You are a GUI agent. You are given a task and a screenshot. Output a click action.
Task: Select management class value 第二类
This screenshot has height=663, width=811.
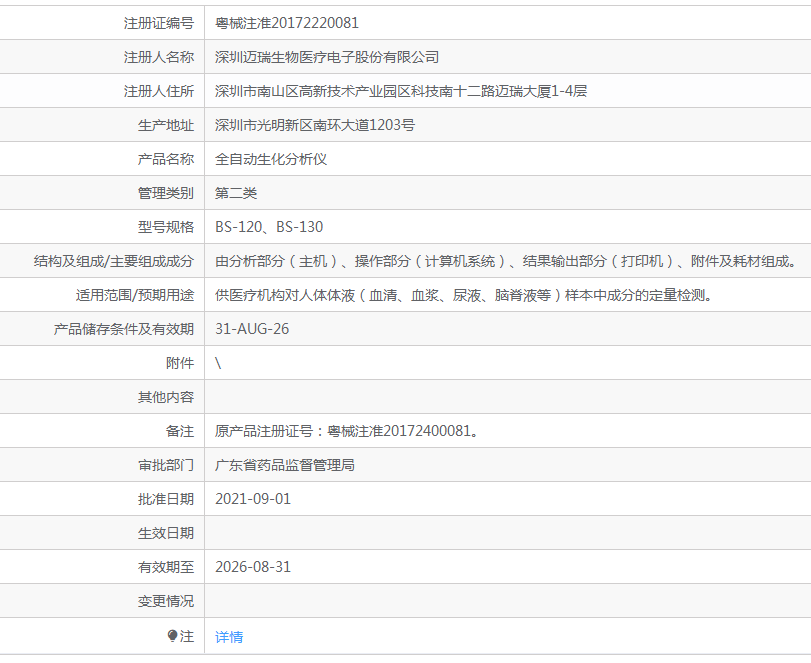coord(236,193)
